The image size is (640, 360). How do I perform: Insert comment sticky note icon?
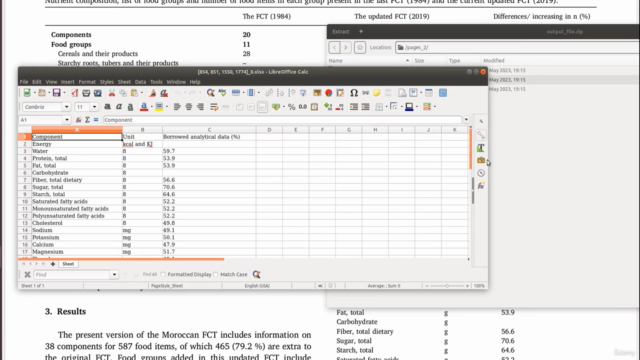tap(377, 93)
